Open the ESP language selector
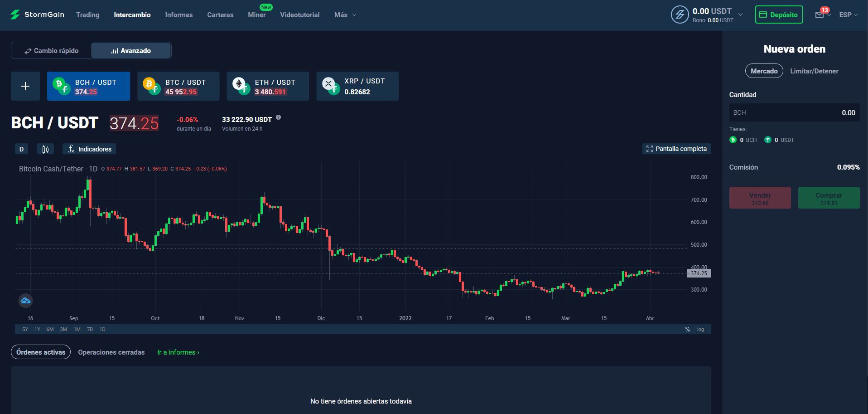 (x=848, y=15)
